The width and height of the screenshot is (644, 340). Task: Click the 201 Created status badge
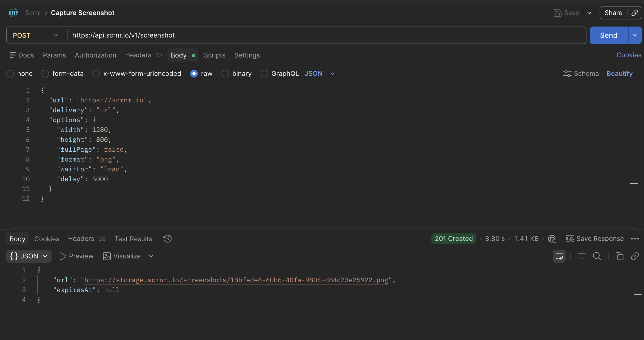(454, 239)
